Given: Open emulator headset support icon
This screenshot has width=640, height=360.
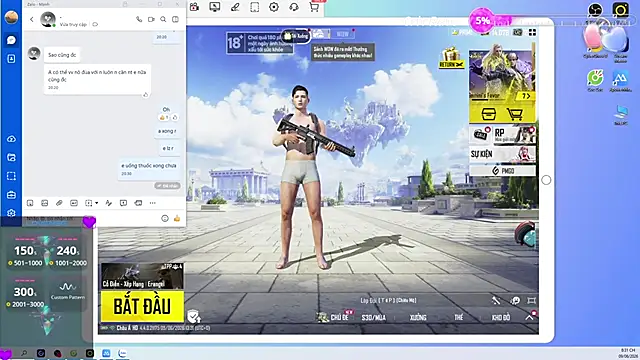Looking at the screenshot, I should (294, 7).
